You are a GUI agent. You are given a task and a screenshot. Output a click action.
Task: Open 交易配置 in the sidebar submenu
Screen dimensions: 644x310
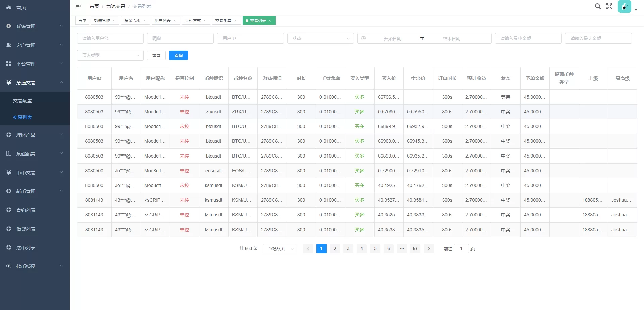tap(22, 101)
